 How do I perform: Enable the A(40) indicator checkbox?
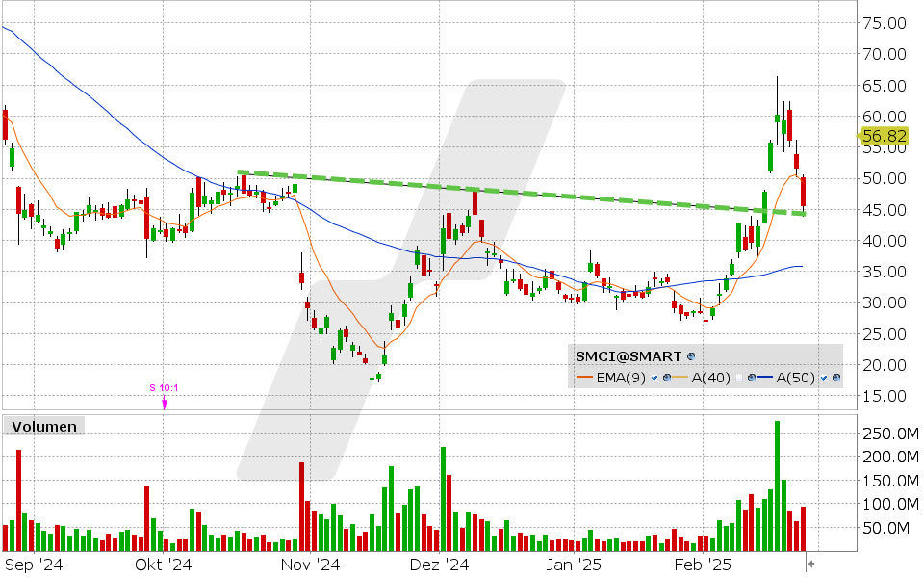coord(739,378)
